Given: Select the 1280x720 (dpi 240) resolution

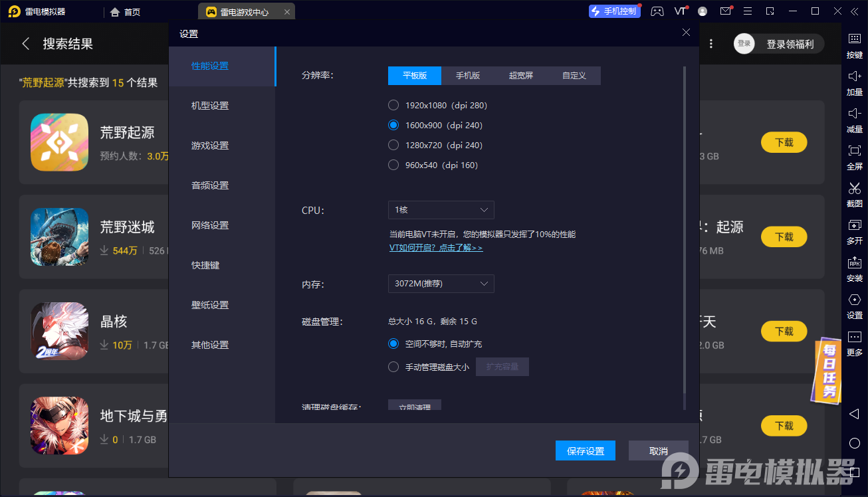Looking at the screenshot, I should click(x=393, y=145).
